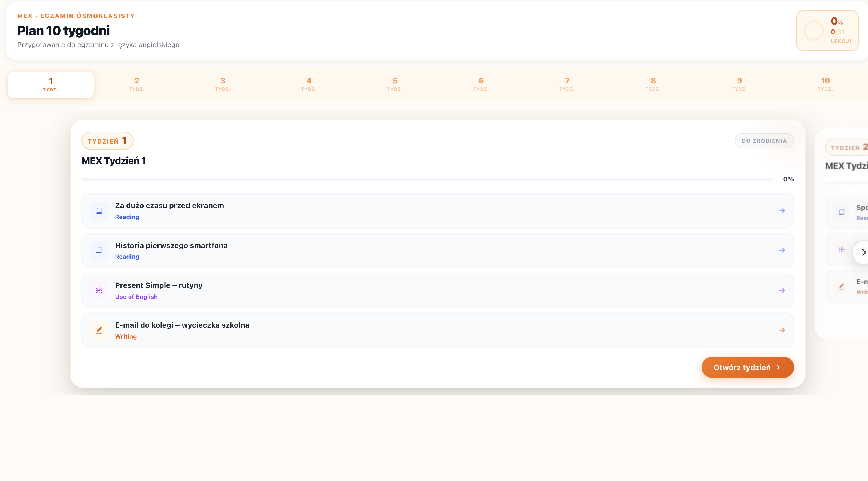Click the 'Use of English' category label
The image size is (868, 481).
pos(136,296)
